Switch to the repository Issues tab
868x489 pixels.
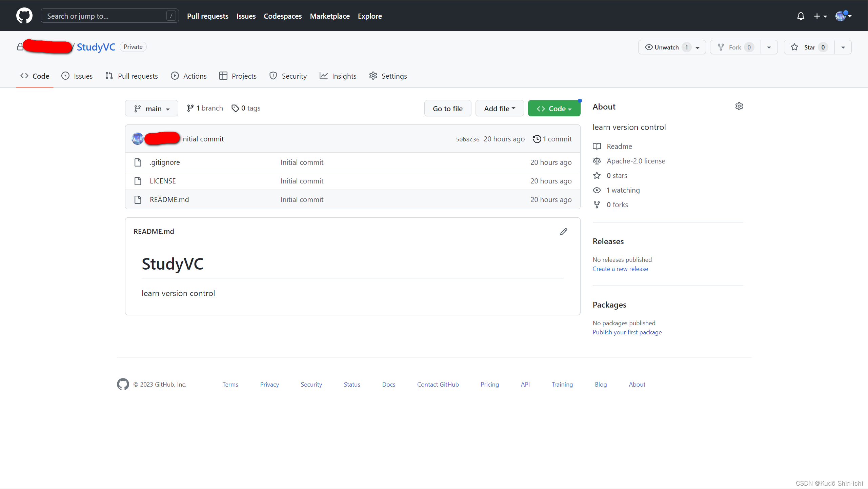click(x=77, y=76)
